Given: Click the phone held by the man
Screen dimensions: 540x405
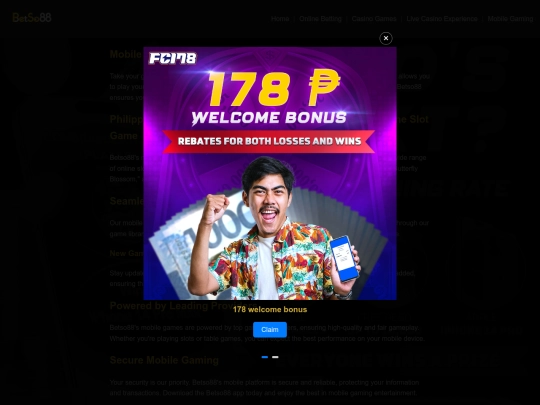Looking at the screenshot, I should (x=344, y=258).
